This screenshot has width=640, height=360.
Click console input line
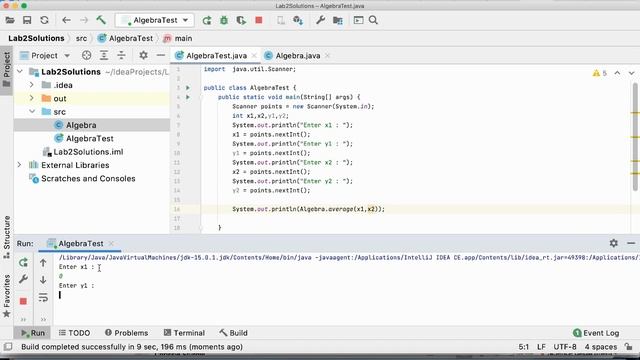tap(347, 295)
